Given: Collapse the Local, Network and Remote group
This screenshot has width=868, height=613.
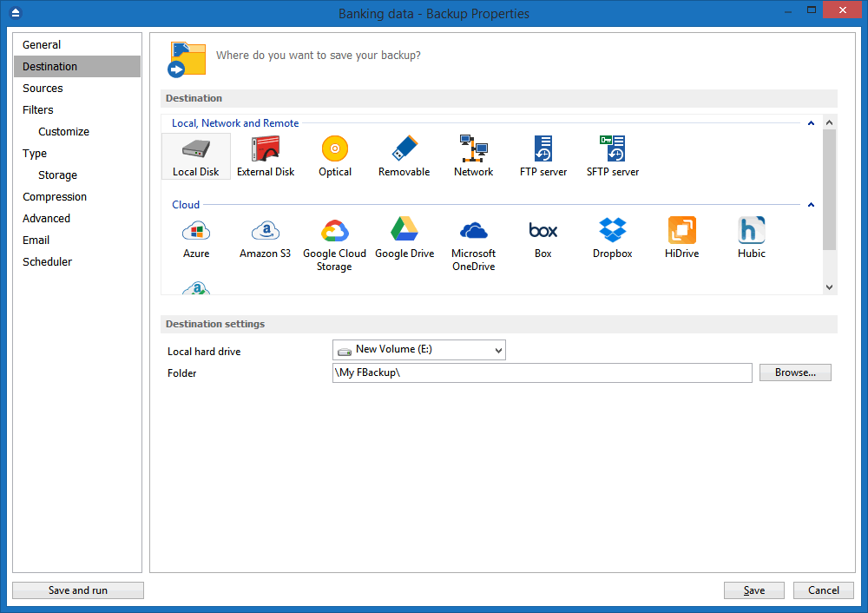Looking at the screenshot, I should pos(811,123).
